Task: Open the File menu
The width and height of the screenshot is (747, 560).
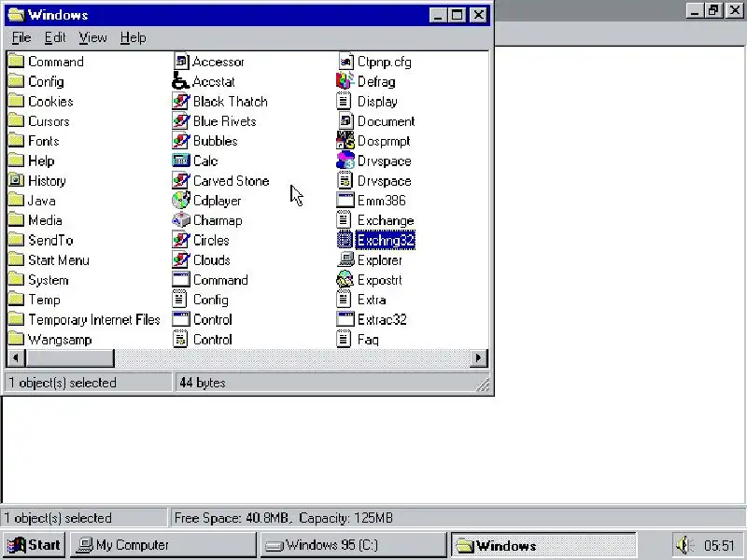Action: click(21, 37)
